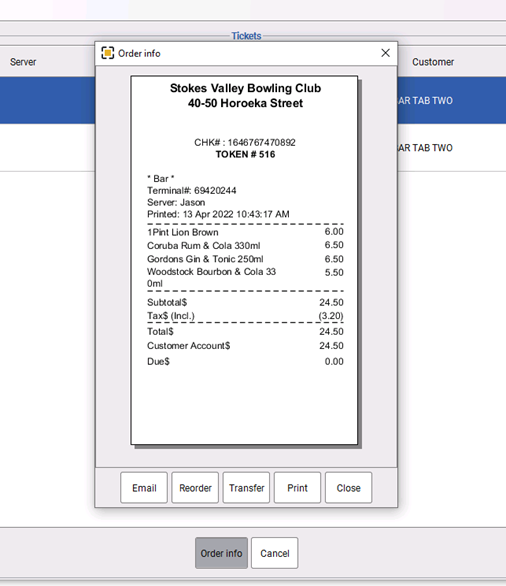506x586 pixels.
Task: Click the Terminal# 69420244 line
Action: pyautogui.click(x=192, y=191)
